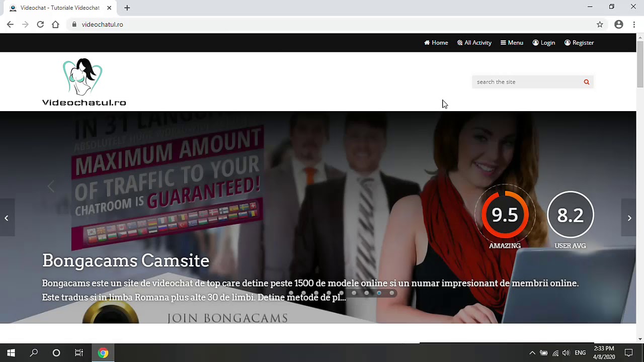Select the highlighted eighth slider dot
Viewport: 644px width, 362px height.
379,293
